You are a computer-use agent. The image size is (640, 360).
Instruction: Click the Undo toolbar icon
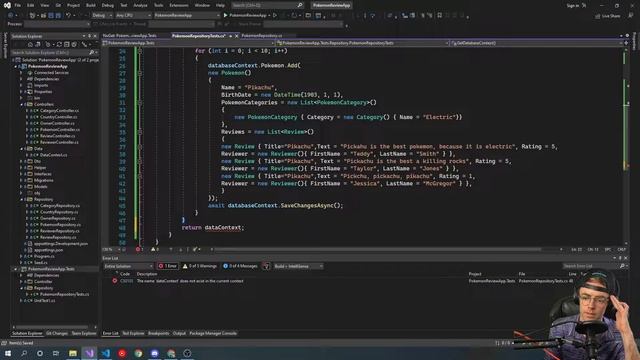(x=69, y=15)
